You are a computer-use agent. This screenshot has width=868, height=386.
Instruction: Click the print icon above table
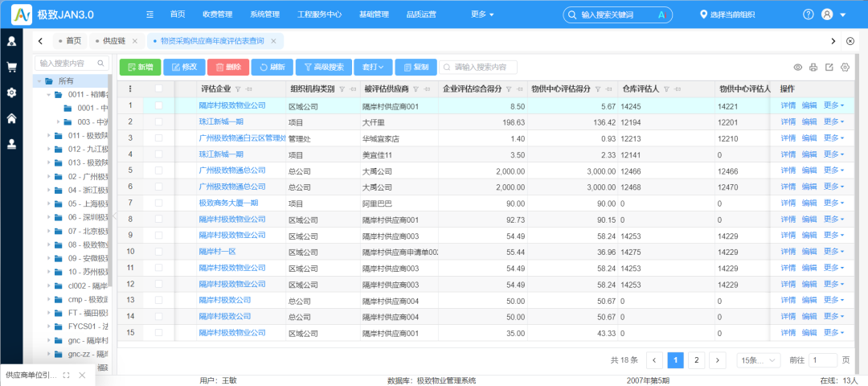coord(813,68)
